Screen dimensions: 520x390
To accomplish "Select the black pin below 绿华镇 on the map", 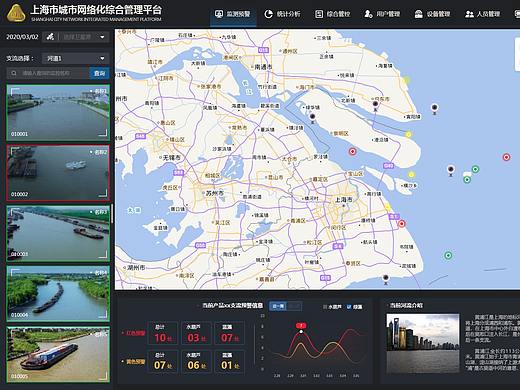I will click(312, 117).
